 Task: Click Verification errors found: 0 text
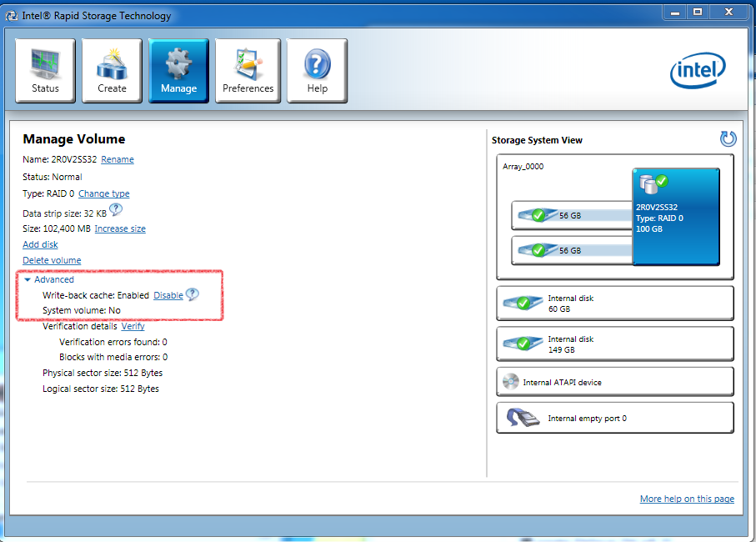point(113,343)
